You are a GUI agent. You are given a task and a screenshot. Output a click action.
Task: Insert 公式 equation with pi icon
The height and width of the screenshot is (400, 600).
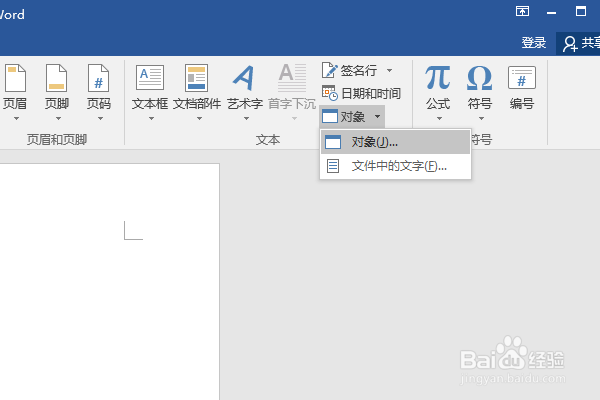[x=438, y=78]
